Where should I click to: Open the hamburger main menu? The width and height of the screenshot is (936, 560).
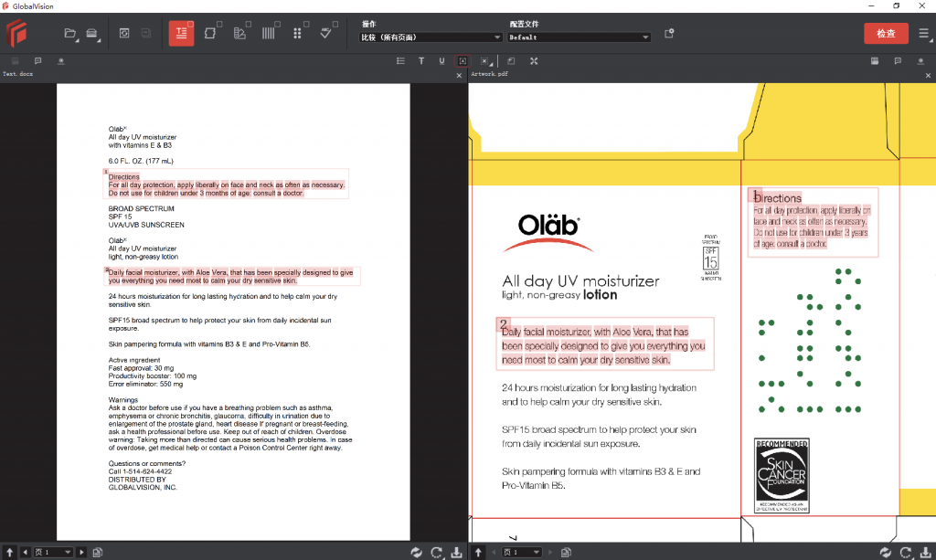923,34
